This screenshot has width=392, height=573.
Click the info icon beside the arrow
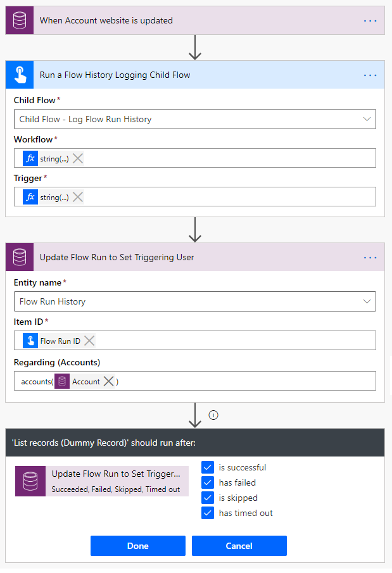[213, 415]
